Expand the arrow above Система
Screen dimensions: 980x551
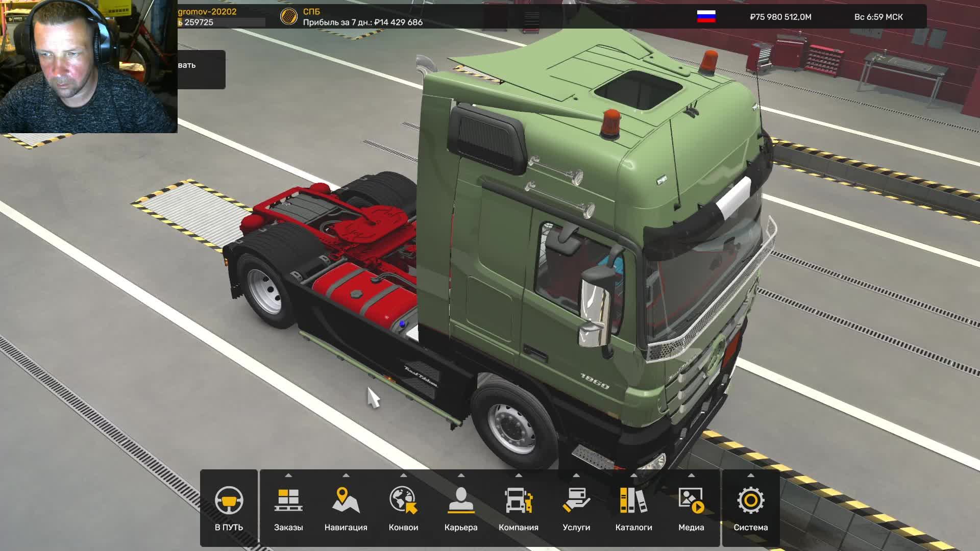pos(750,475)
